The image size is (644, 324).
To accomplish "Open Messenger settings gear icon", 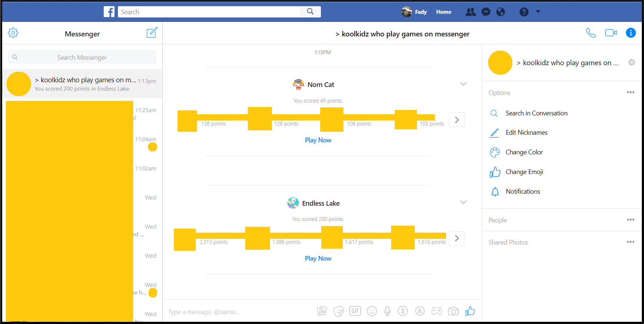I will 13,33.
